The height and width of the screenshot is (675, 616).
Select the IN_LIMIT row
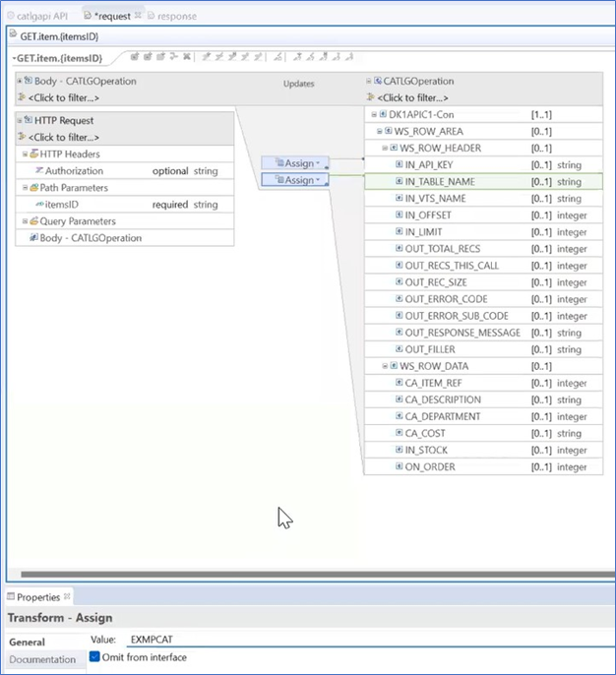coord(483,232)
